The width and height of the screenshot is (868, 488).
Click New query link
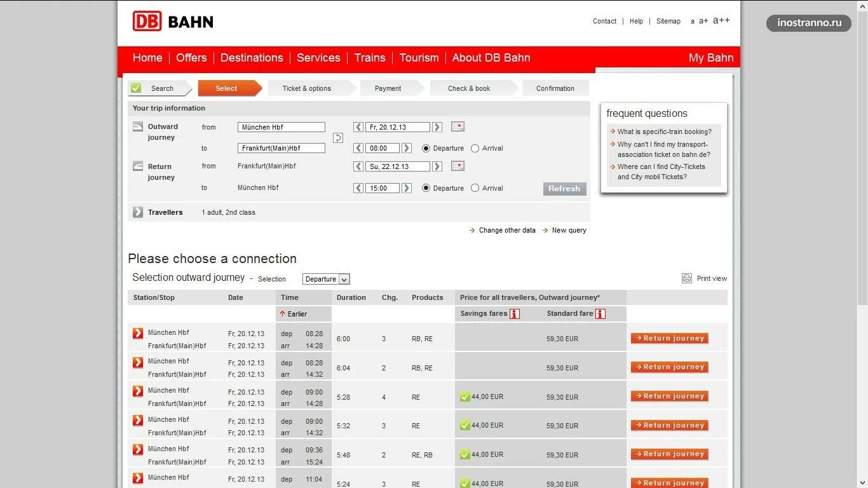tap(569, 230)
